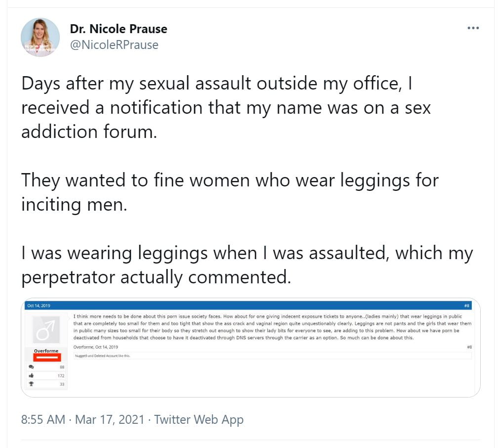This screenshot has height=448, width=499.
Task: Click the @NicoleRPrause handle
Action: (x=114, y=45)
